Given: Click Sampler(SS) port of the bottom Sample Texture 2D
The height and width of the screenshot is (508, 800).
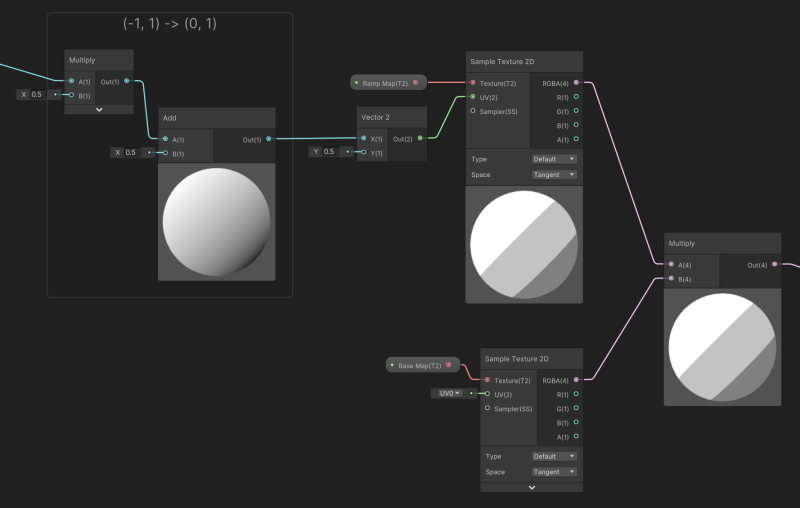Looking at the screenshot, I should click(x=487, y=408).
